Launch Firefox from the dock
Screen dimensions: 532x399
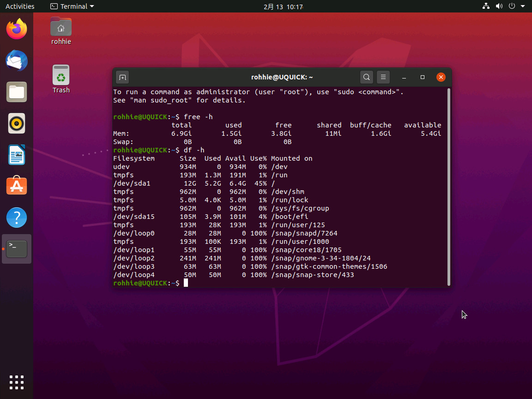17,29
